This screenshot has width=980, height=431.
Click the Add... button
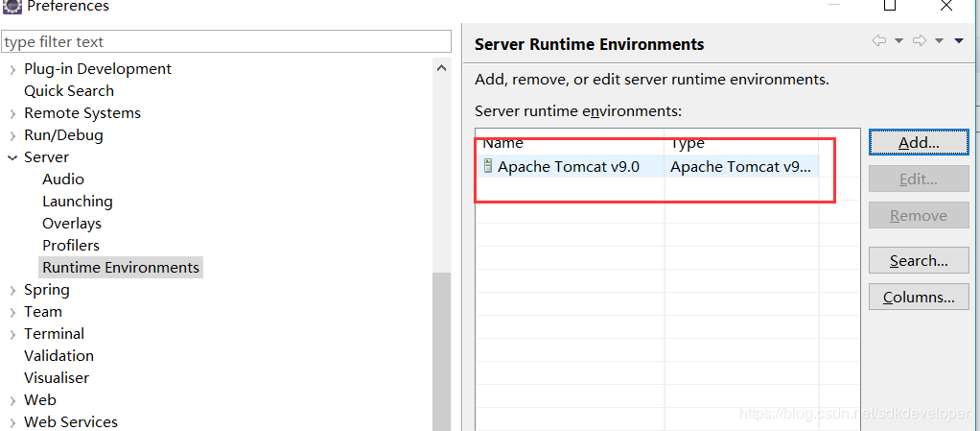[918, 143]
